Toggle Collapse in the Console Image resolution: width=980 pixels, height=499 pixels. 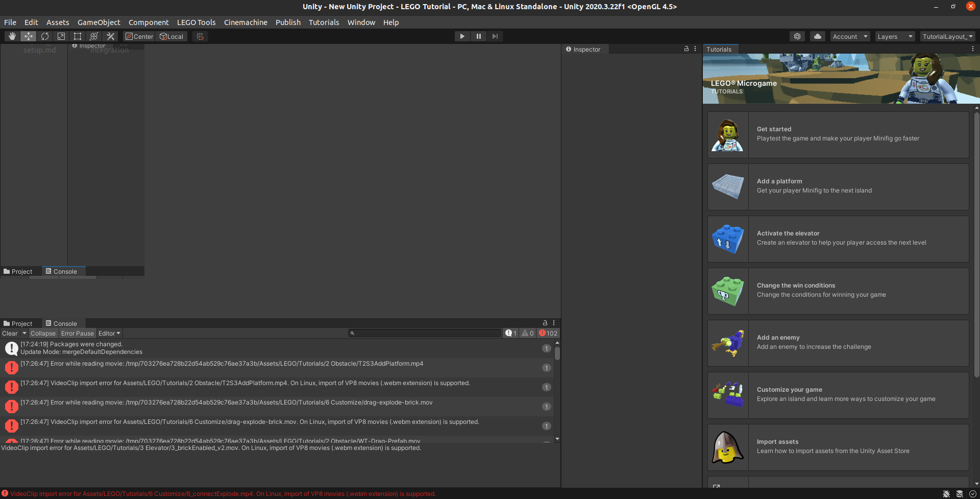[43, 334]
